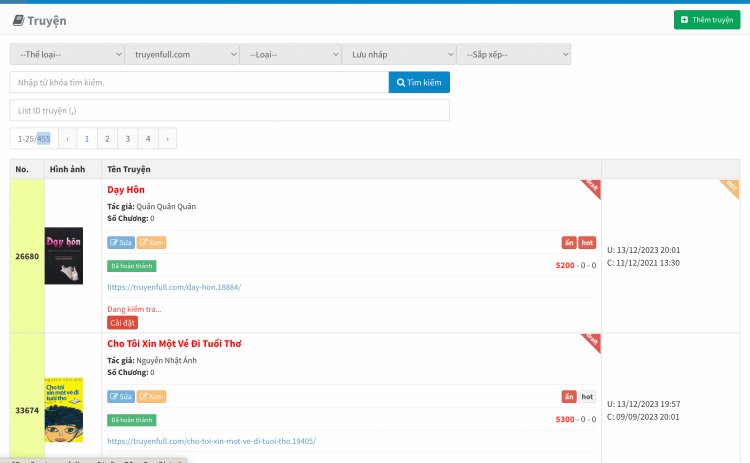Toggle hot for Cho Tôi Xin Một Vé
Image resolution: width=750 pixels, height=463 pixels.
[587, 396]
